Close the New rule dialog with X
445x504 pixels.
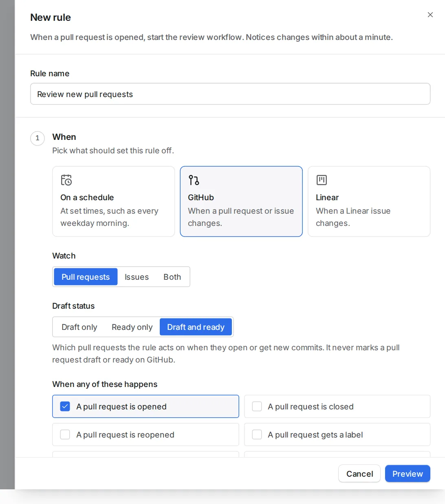pyautogui.click(x=430, y=15)
